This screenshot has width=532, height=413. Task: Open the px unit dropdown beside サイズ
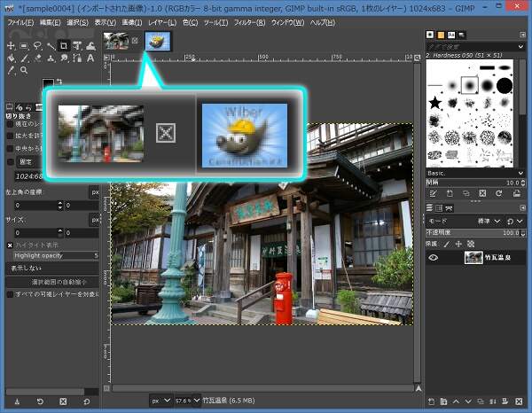[x=95, y=220]
